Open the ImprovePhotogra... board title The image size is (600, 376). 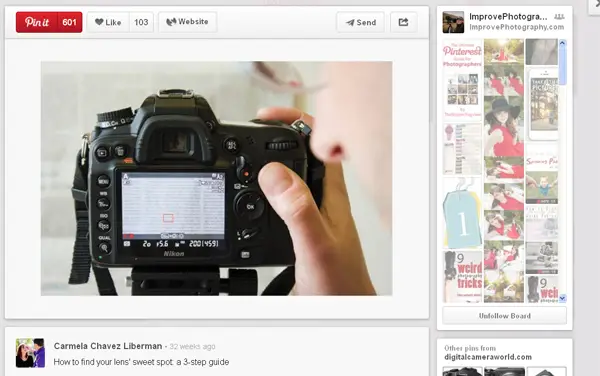click(x=508, y=17)
